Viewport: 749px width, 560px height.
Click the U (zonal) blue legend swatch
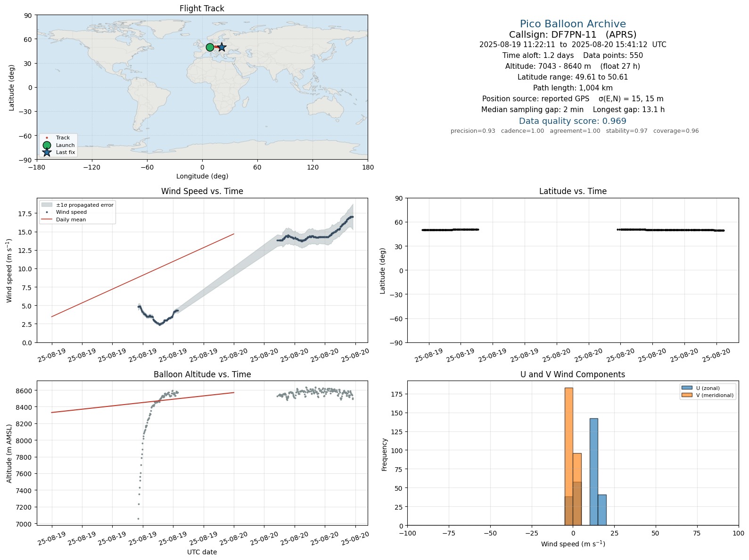click(x=687, y=388)
